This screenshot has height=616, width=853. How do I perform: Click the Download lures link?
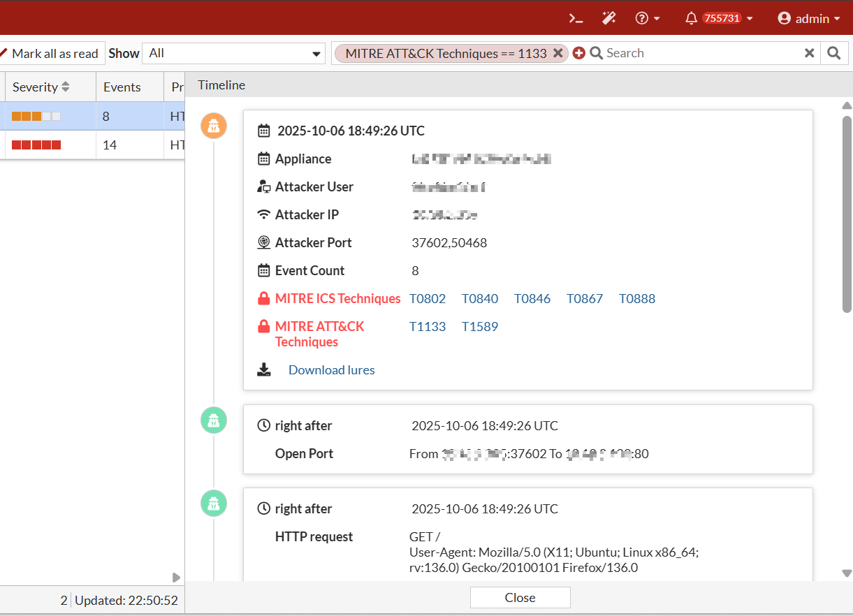coord(332,370)
